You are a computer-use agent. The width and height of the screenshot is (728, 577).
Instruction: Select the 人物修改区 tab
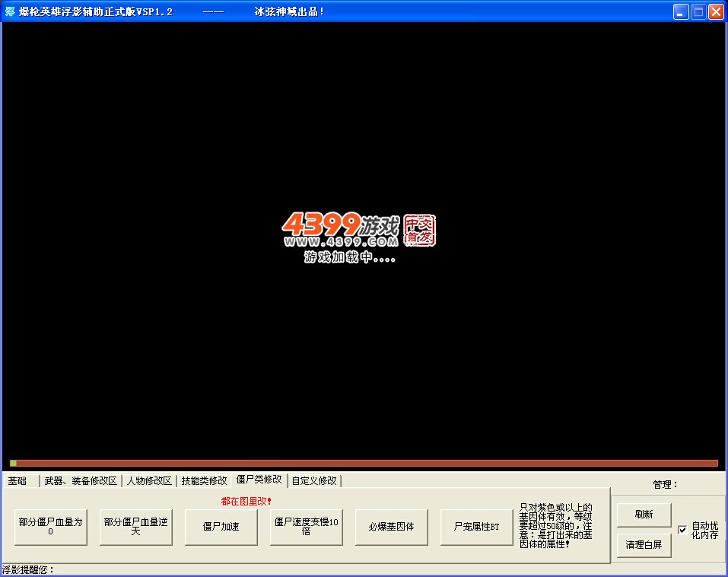149,481
